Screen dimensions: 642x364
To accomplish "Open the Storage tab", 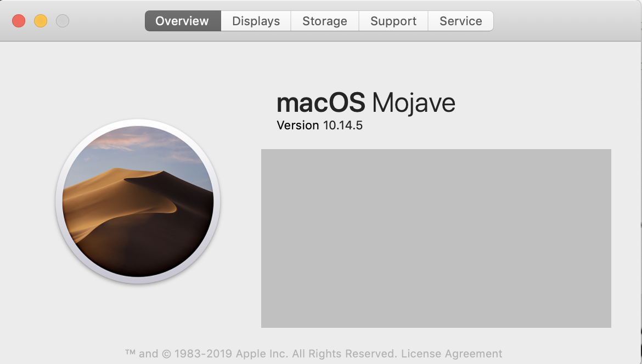I will (325, 21).
